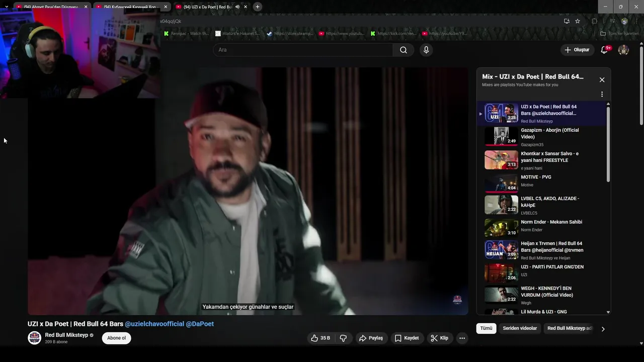Open youtu.be bookmark
This screenshot has width=644, height=362.
coord(445,34)
